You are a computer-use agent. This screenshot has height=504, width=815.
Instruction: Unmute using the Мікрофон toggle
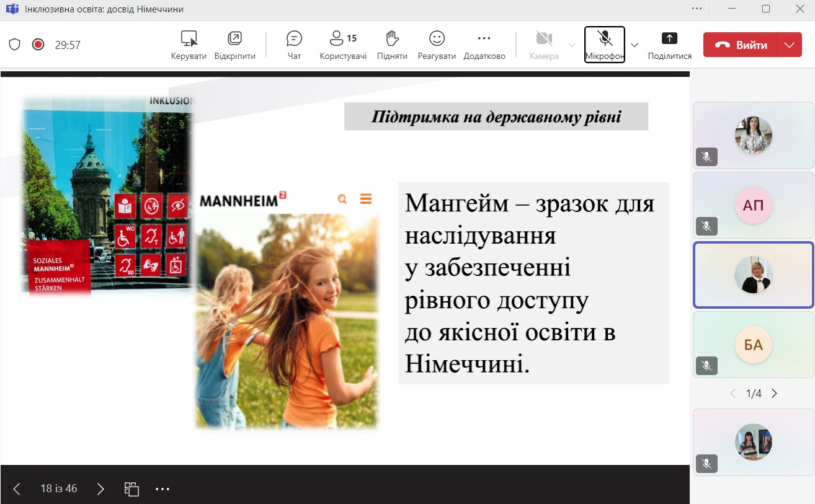pyautogui.click(x=605, y=45)
